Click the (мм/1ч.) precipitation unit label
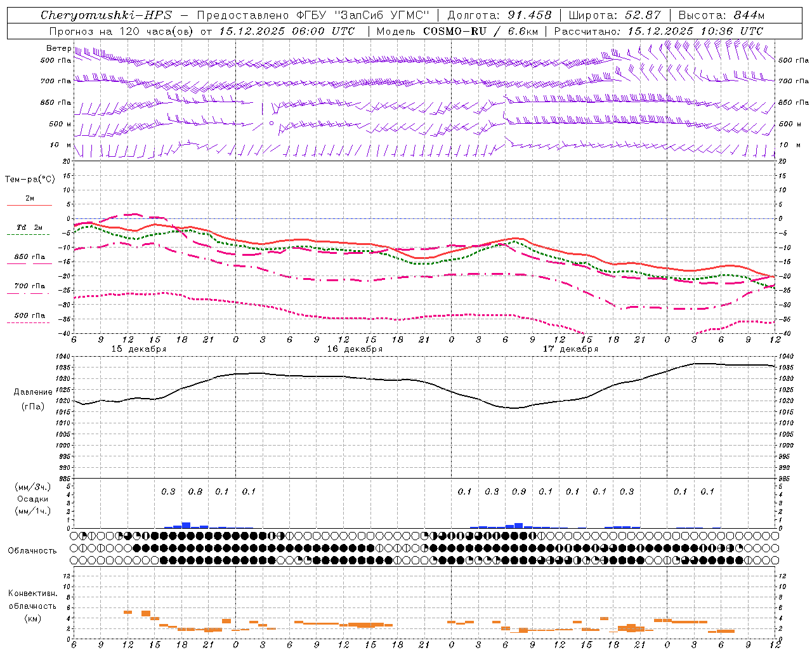The image size is (812, 650). [33, 511]
